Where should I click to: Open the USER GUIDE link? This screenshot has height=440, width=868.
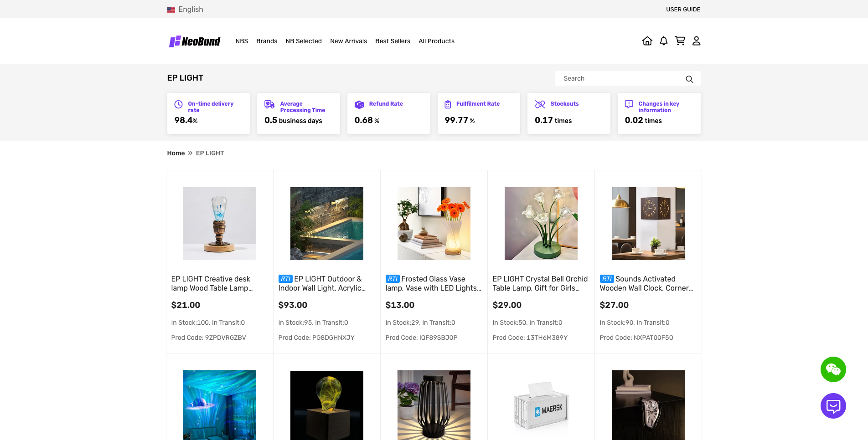click(683, 9)
